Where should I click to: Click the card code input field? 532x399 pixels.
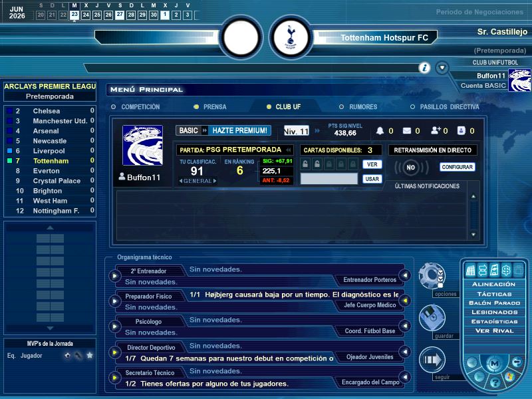[x=329, y=179]
